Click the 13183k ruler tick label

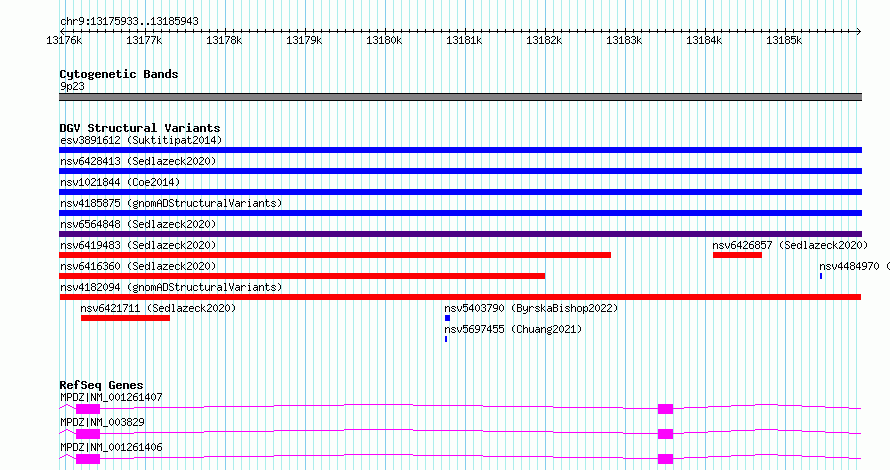point(624,40)
